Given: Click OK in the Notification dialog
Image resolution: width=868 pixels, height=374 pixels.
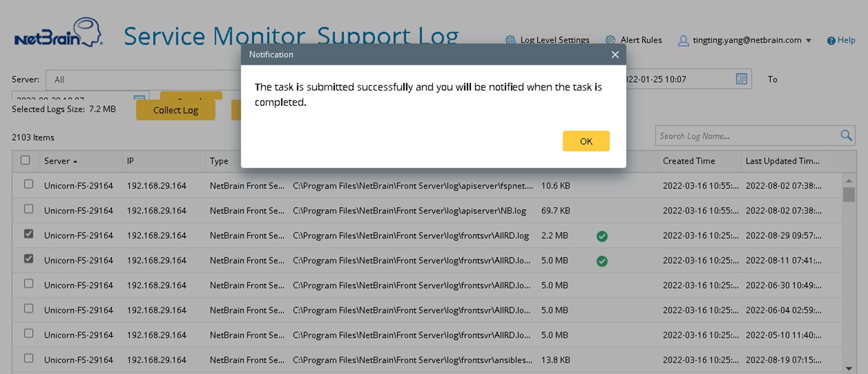Looking at the screenshot, I should [586, 141].
